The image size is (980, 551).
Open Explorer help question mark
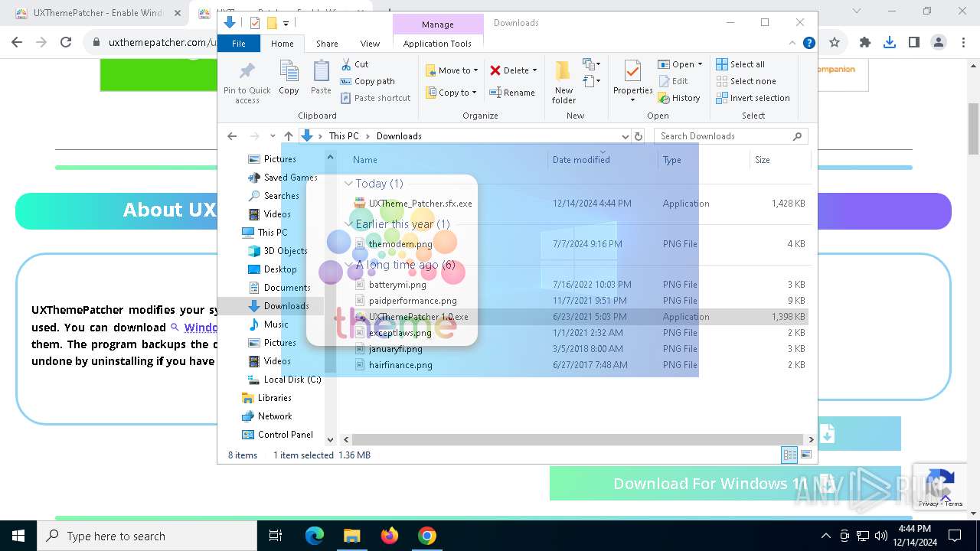pyautogui.click(x=808, y=44)
